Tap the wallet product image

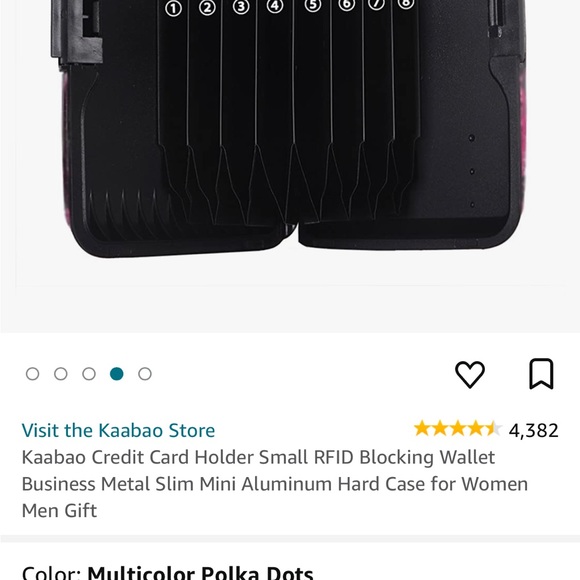click(x=290, y=129)
